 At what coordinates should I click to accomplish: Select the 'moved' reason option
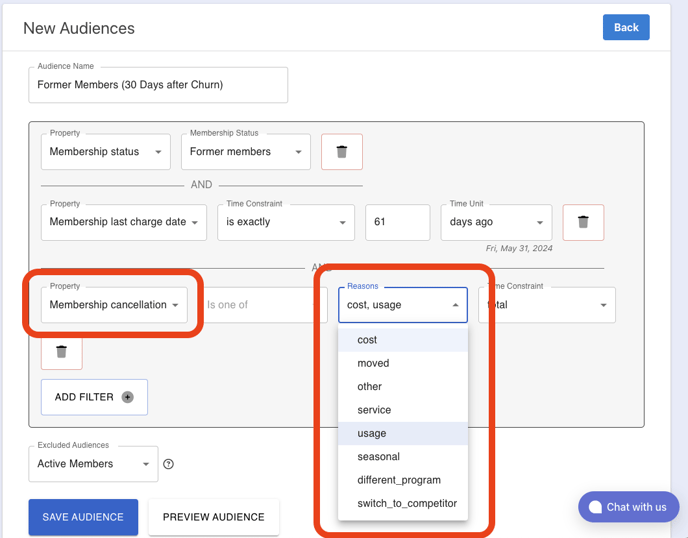[x=403, y=363]
